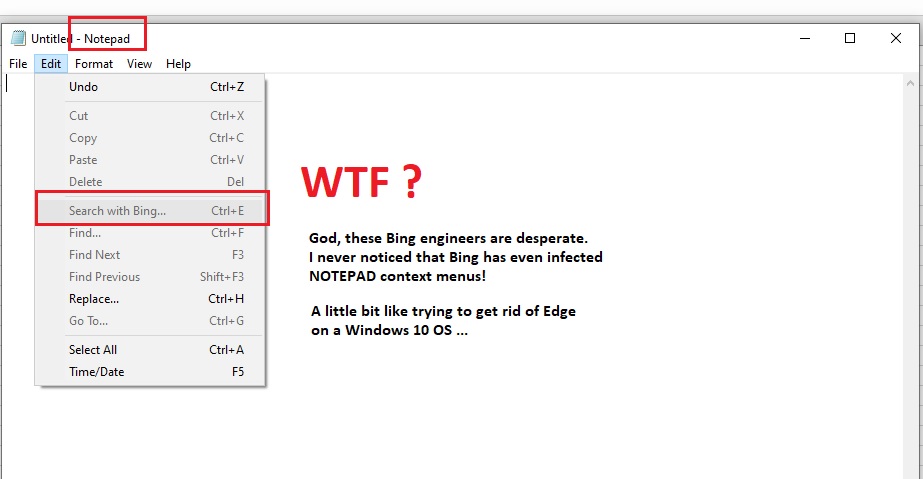This screenshot has width=923, height=479.
Task: Select Cut in the Edit menu
Action: click(150, 115)
